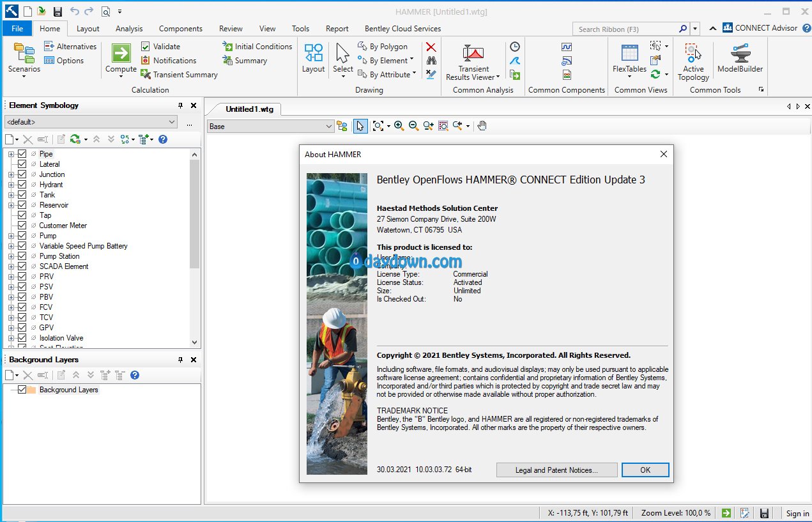Select the SCADA Element tree item
This screenshot has height=522, width=812.
pos(64,266)
